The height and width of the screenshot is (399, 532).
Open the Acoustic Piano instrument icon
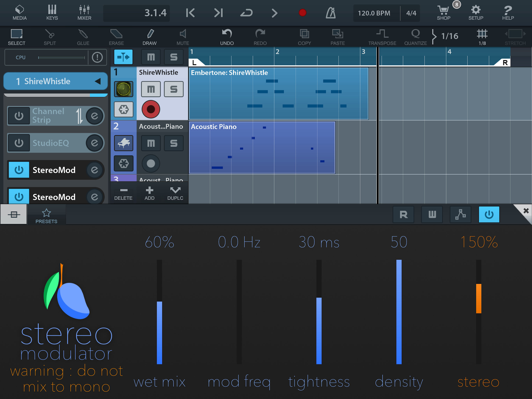[x=123, y=143]
